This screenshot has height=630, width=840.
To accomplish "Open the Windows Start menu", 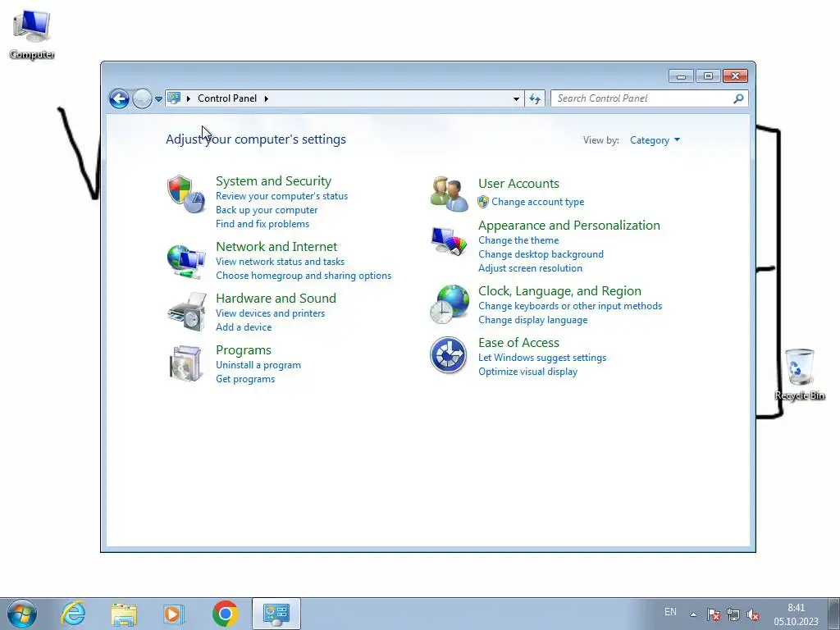I will (x=22, y=614).
